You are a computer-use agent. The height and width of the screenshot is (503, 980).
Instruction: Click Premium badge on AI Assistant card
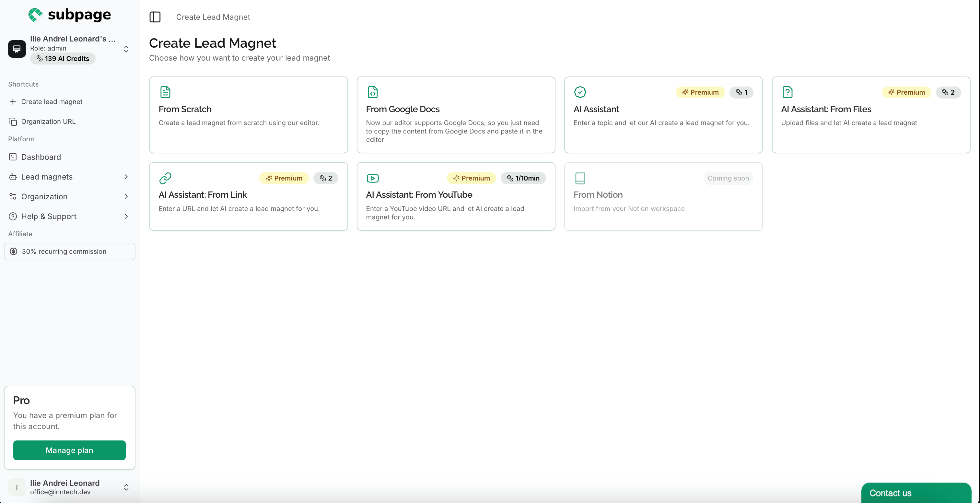700,92
